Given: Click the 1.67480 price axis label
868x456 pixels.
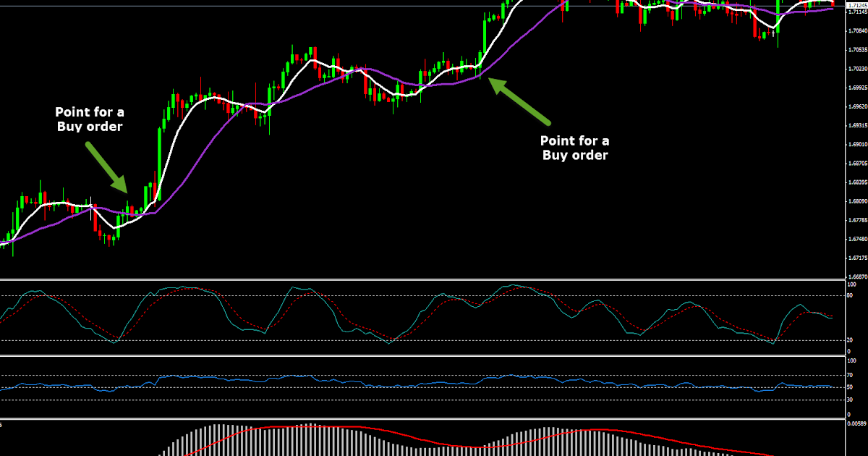Looking at the screenshot, I should [858, 239].
